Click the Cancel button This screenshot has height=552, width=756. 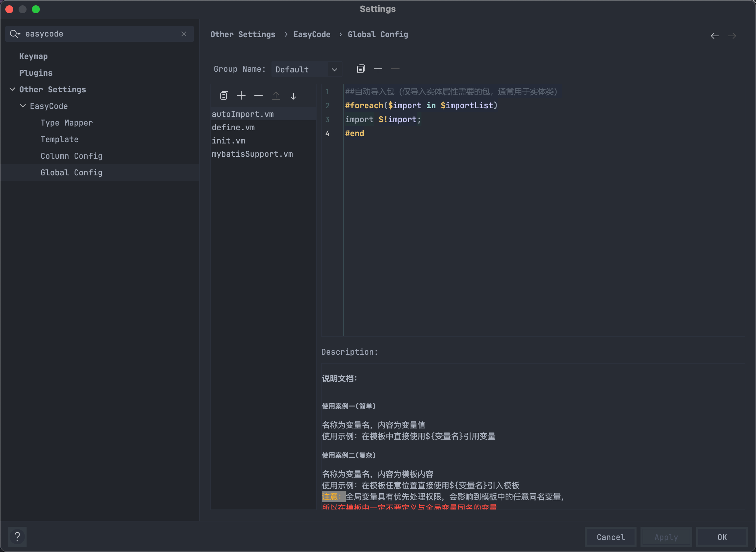tap(610, 537)
